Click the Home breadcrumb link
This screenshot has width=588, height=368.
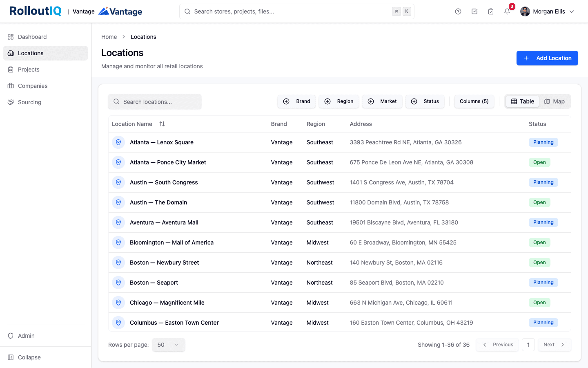click(109, 37)
